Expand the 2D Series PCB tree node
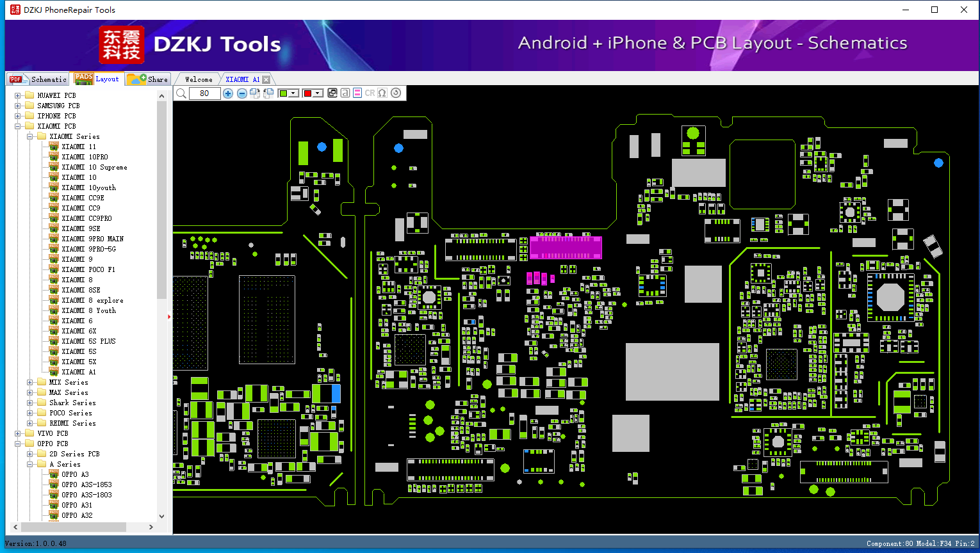 29,454
